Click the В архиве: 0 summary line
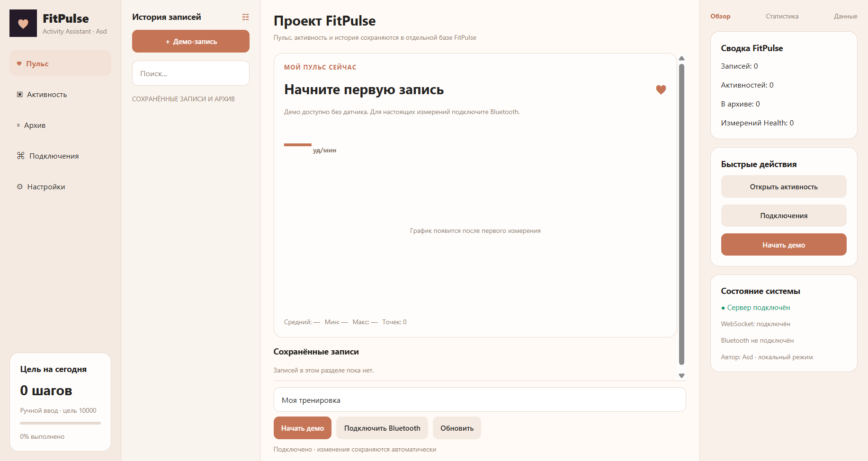 740,104
